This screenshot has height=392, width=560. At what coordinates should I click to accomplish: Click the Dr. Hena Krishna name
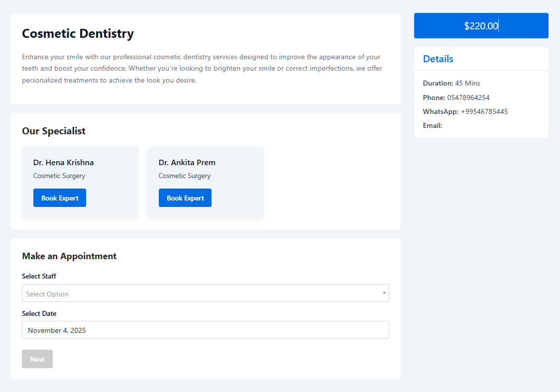[x=64, y=163]
